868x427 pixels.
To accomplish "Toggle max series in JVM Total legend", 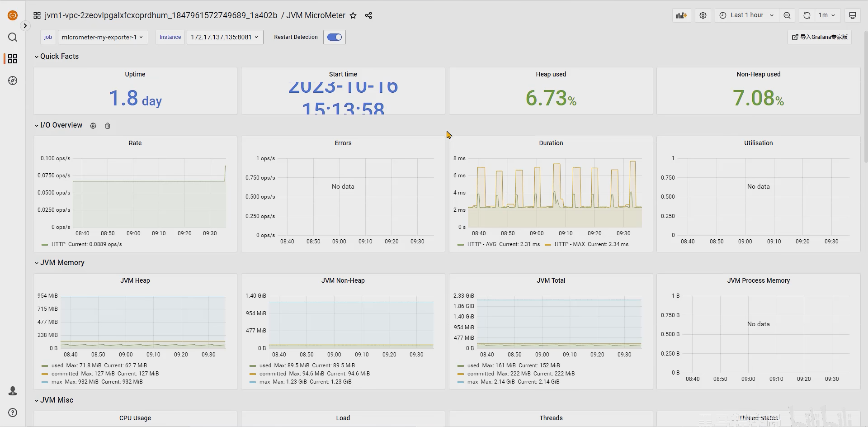I will coord(472,382).
